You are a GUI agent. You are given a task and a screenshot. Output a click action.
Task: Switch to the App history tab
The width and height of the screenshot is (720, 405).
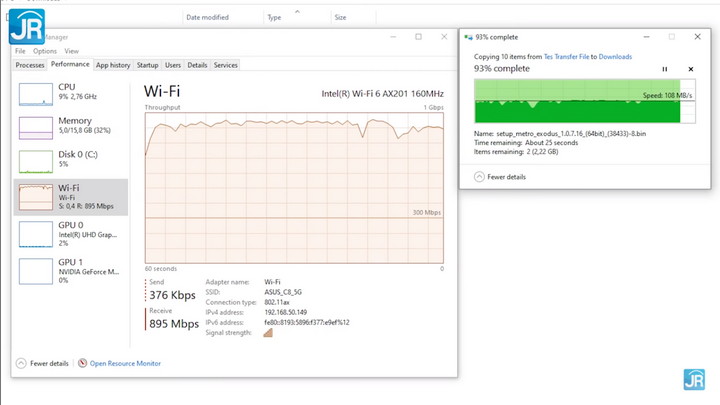pos(113,65)
